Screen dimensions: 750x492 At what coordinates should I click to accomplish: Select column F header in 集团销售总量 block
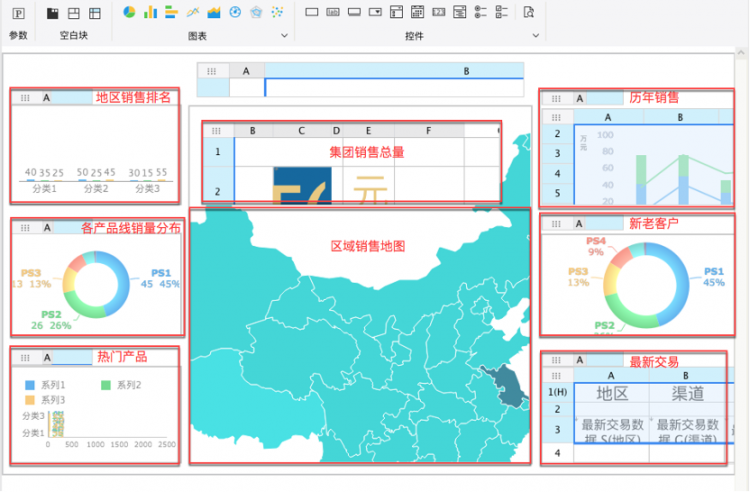(x=429, y=131)
